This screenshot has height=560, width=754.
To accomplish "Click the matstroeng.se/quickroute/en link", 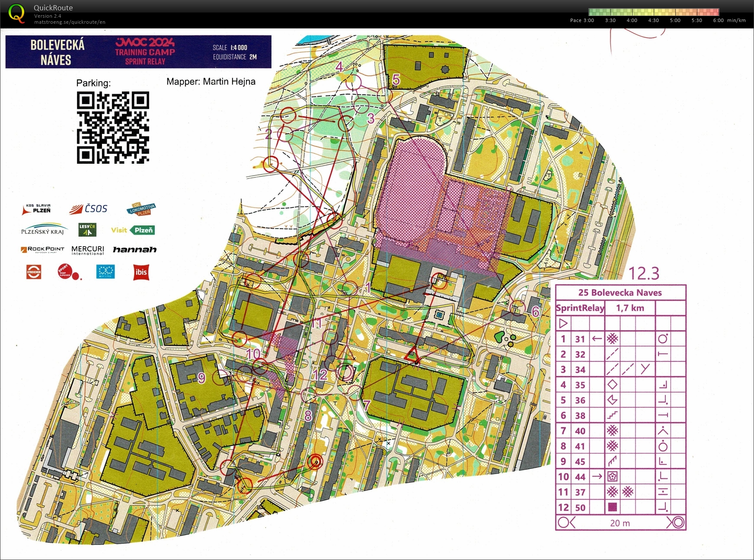I will tap(70, 22).
